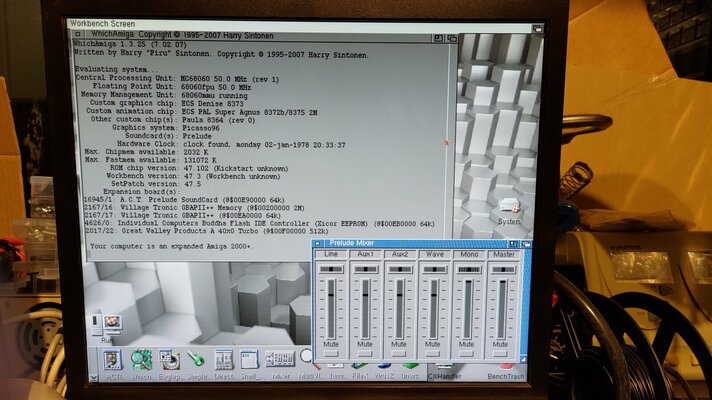Viewport: 712px width, 400px height.
Task: Launch the ACTI dock icon
Action: click(x=113, y=359)
